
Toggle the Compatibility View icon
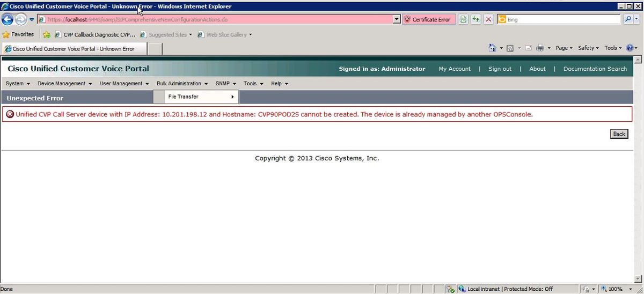click(463, 19)
